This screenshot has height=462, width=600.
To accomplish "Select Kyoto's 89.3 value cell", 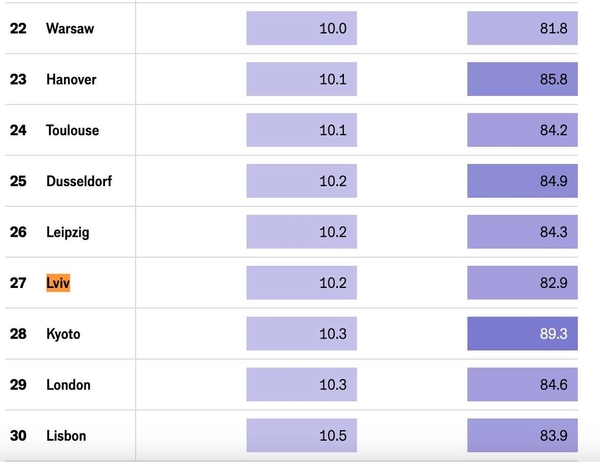I will click(522, 333).
